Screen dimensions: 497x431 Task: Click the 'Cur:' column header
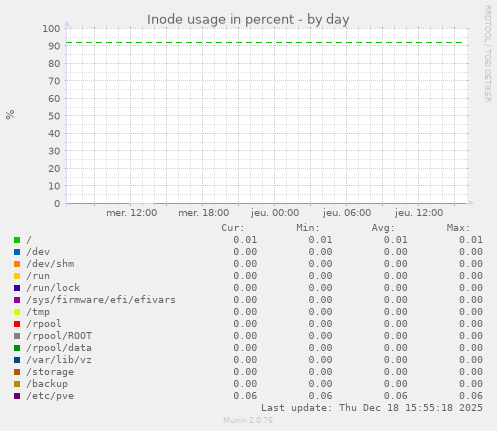pyautogui.click(x=233, y=228)
